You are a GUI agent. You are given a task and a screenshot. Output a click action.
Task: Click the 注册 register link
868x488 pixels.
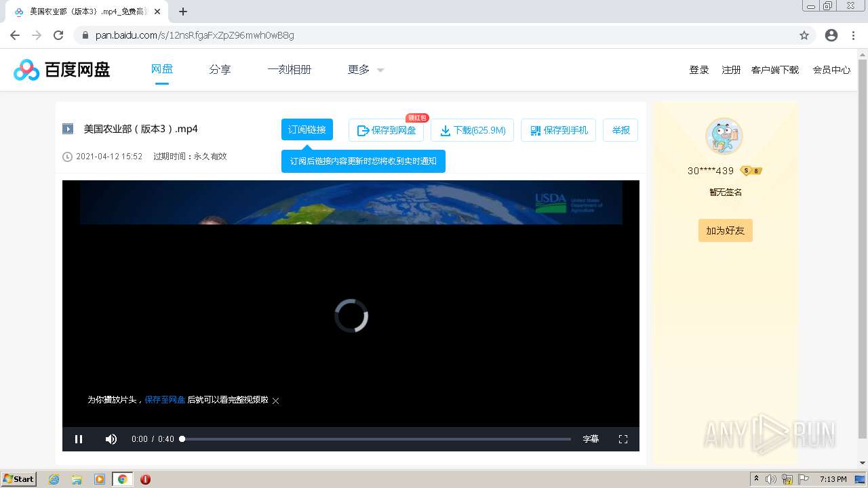[731, 70]
